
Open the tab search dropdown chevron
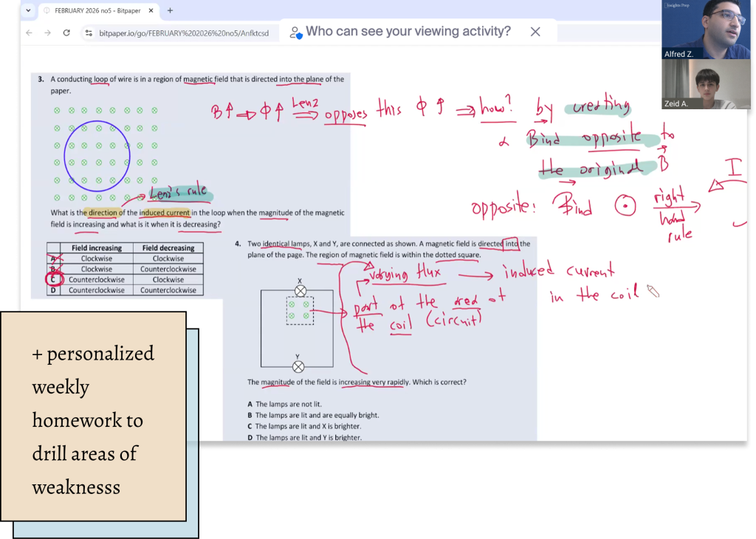click(x=28, y=11)
